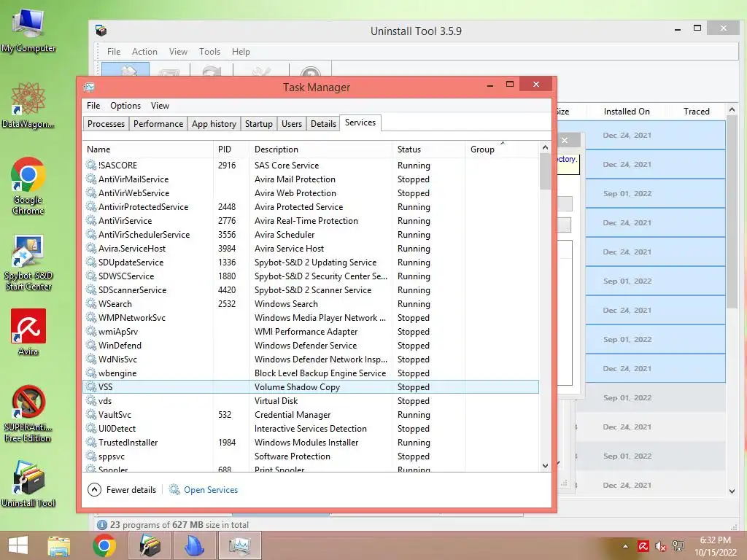Select the TrustedInstaller service

click(x=311, y=443)
